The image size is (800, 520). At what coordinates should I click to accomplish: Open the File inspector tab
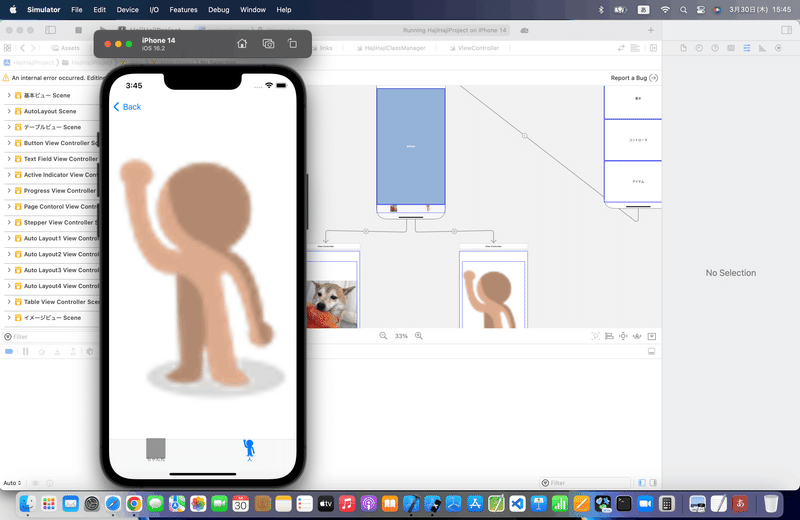(x=683, y=48)
